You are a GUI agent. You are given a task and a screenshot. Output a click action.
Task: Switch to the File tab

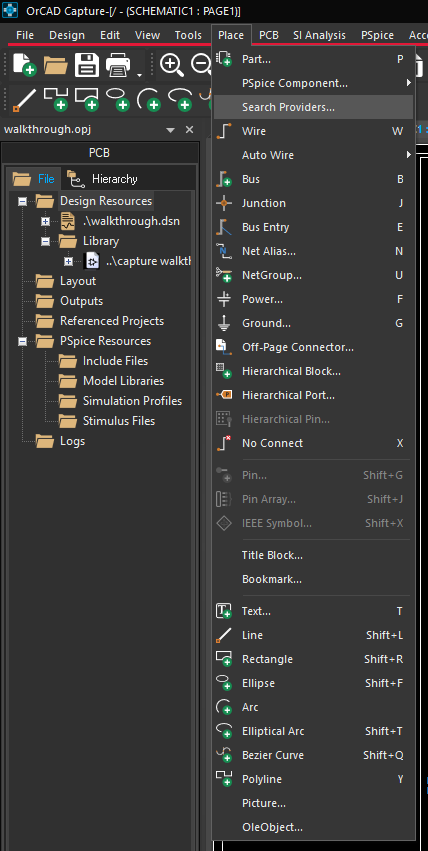(x=35, y=179)
